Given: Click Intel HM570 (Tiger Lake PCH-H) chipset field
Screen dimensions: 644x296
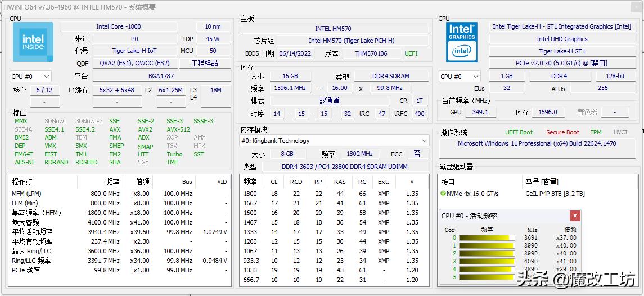Looking at the screenshot, I should point(352,41).
